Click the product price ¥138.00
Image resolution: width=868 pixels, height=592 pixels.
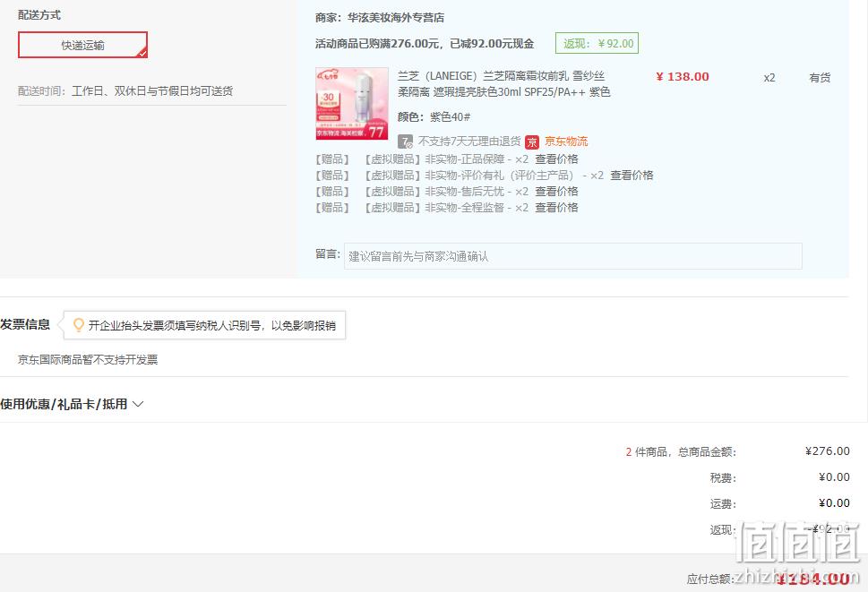pos(682,77)
